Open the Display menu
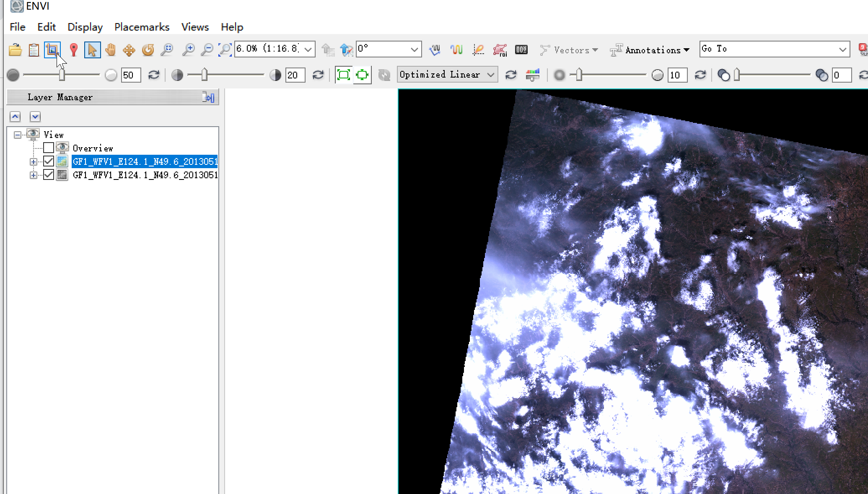The image size is (868, 494). (x=85, y=27)
